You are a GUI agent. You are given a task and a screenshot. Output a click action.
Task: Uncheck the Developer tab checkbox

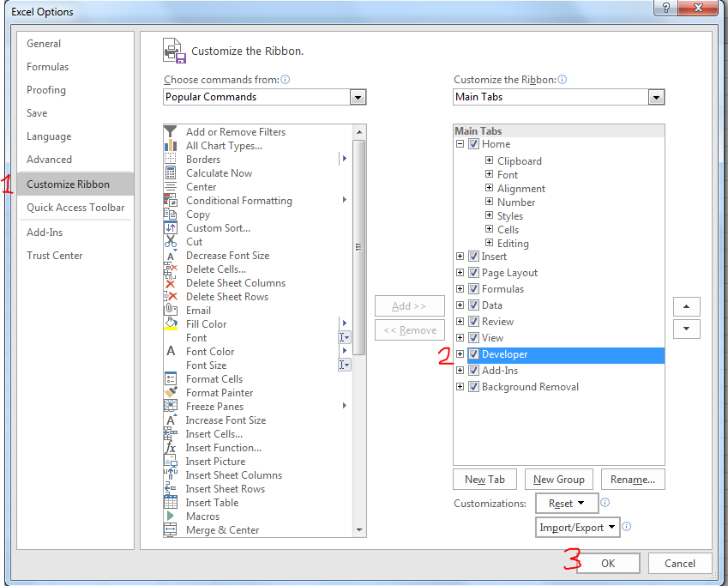pyautogui.click(x=473, y=354)
